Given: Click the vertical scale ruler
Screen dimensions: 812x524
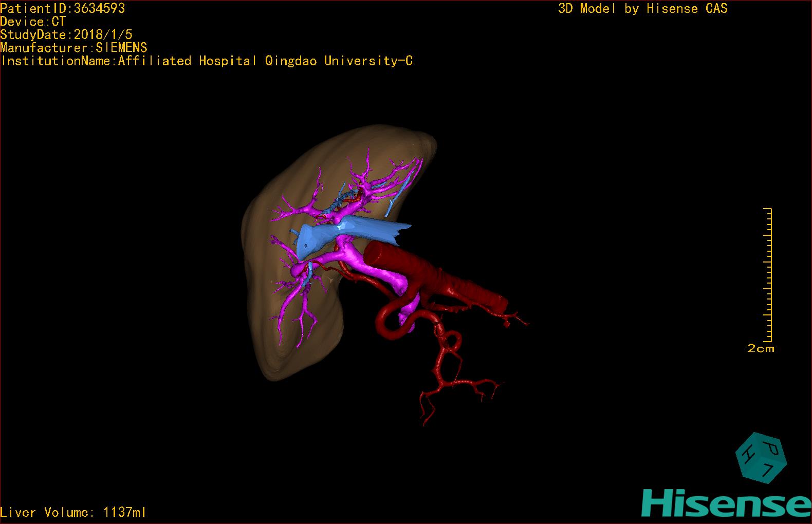Looking at the screenshot, I should pos(768,275).
